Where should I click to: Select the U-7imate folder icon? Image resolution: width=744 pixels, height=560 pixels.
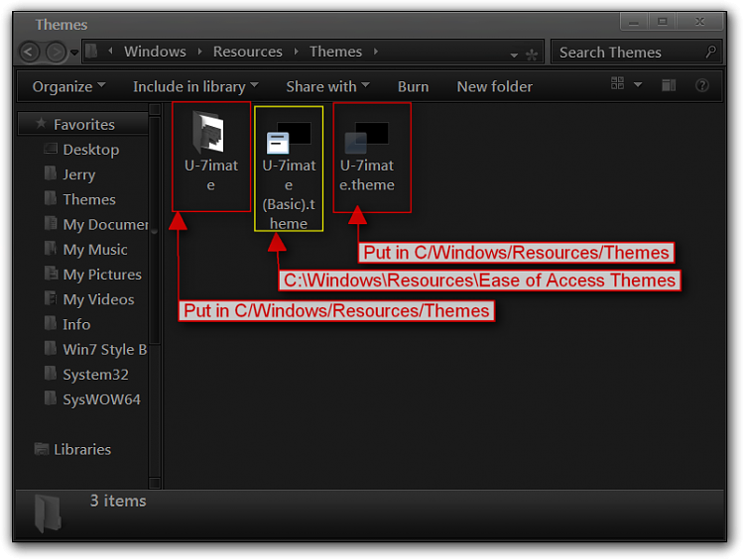point(208,132)
